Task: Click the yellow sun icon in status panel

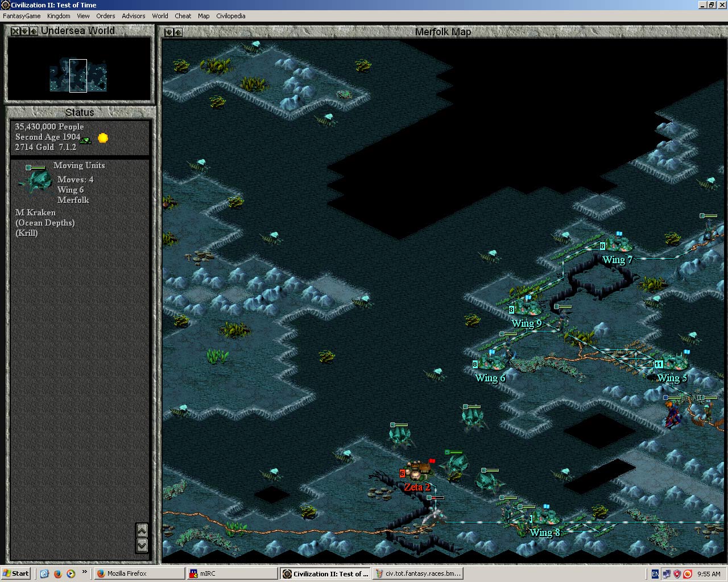Action: click(x=103, y=138)
